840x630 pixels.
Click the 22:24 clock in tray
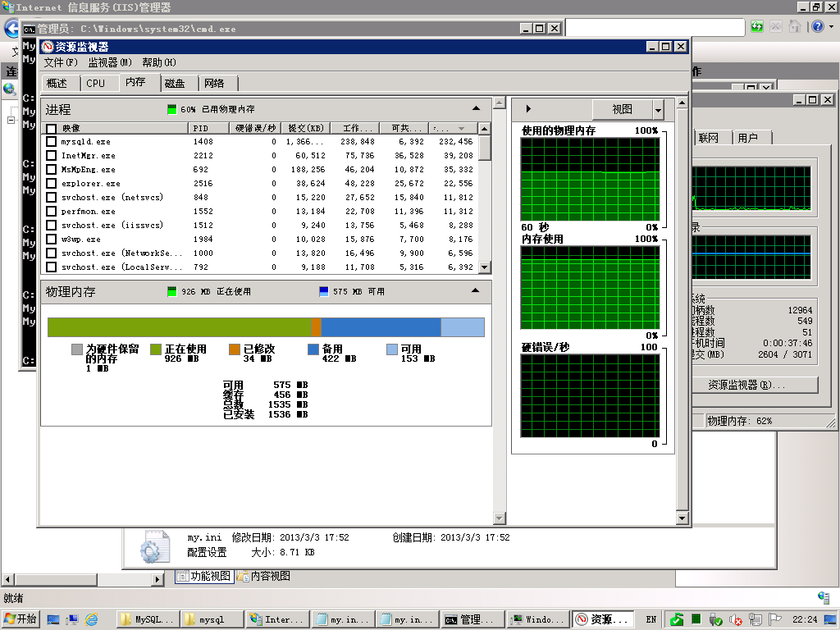click(x=805, y=620)
